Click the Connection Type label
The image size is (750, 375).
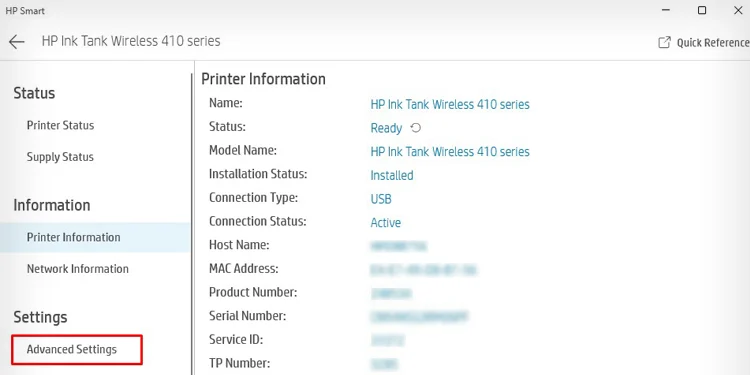tap(254, 198)
